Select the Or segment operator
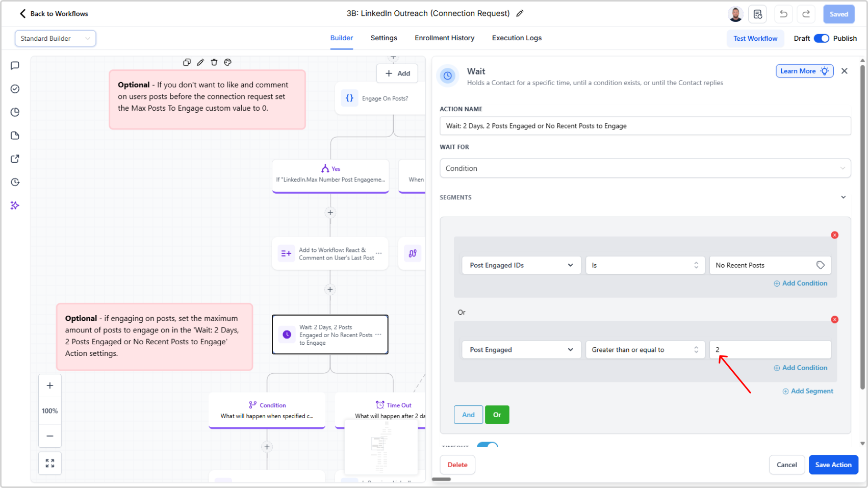868x488 pixels. click(x=497, y=415)
